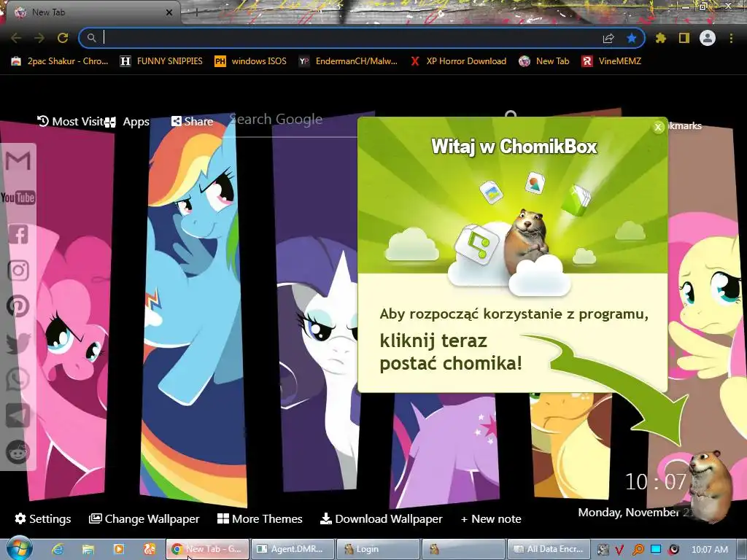Click More Themes
The image size is (747, 560).
260,518
